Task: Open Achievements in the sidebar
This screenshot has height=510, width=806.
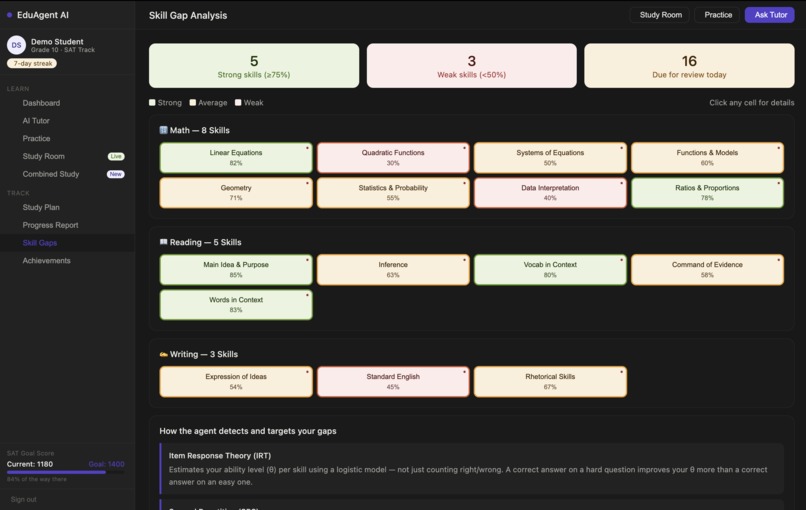Action: (x=46, y=261)
